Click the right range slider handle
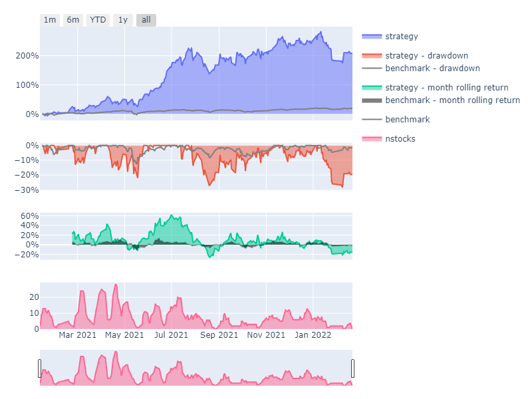Image resolution: width=532 pixels, height=399 pixels. (352, 368)
